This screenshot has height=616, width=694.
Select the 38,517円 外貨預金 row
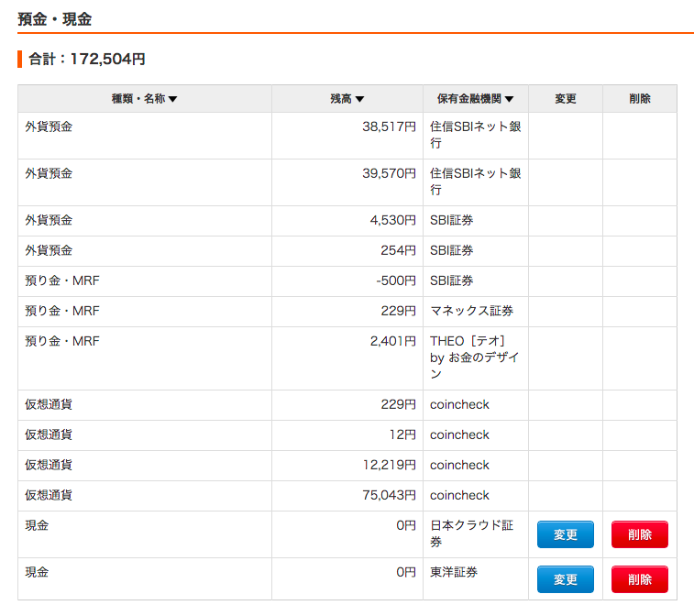coord(347,136)
